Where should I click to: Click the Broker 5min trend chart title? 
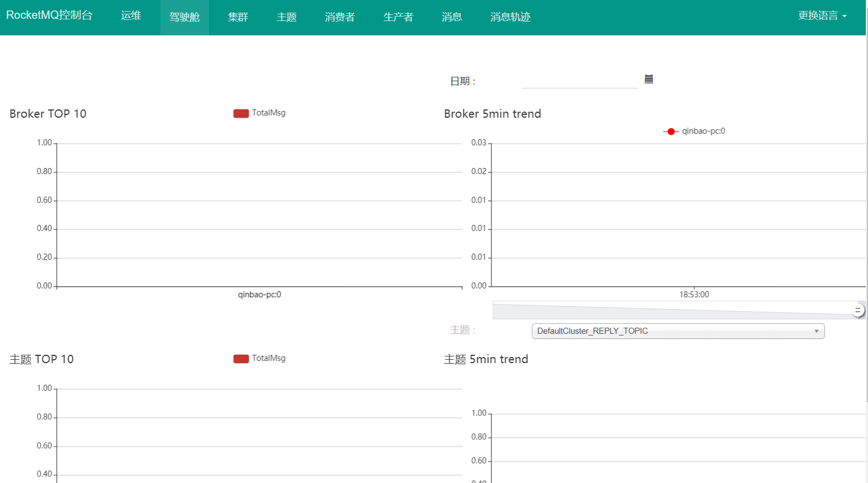click(x=493, y=114)
